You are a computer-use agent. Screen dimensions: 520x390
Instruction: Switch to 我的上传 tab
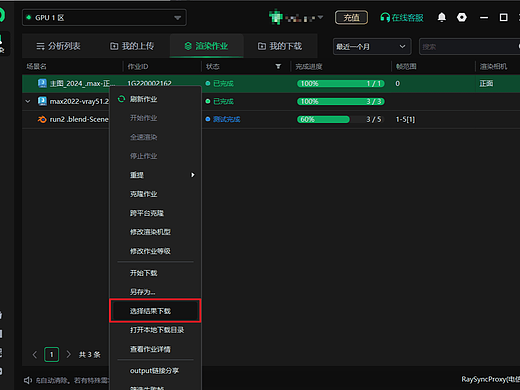(x=132, y=46)
